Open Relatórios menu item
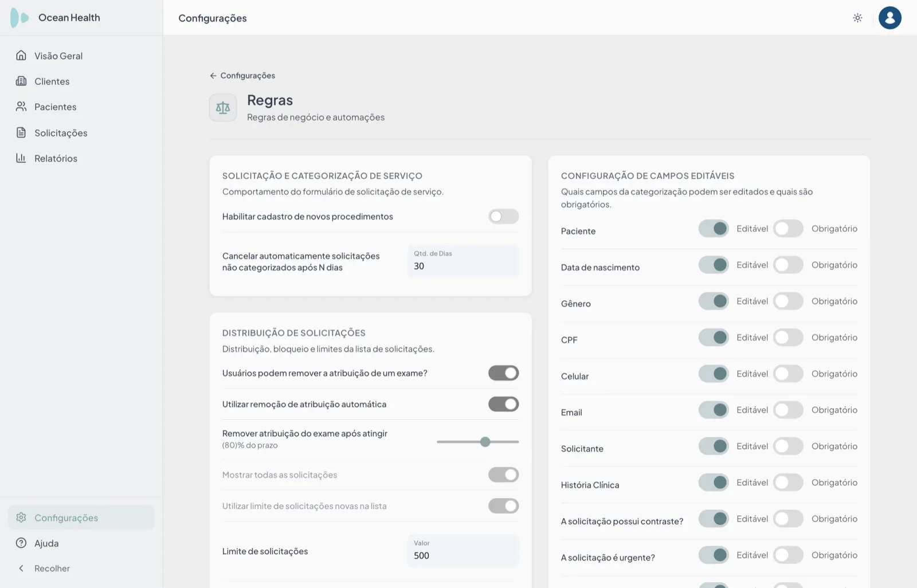 tap(81, 158)
